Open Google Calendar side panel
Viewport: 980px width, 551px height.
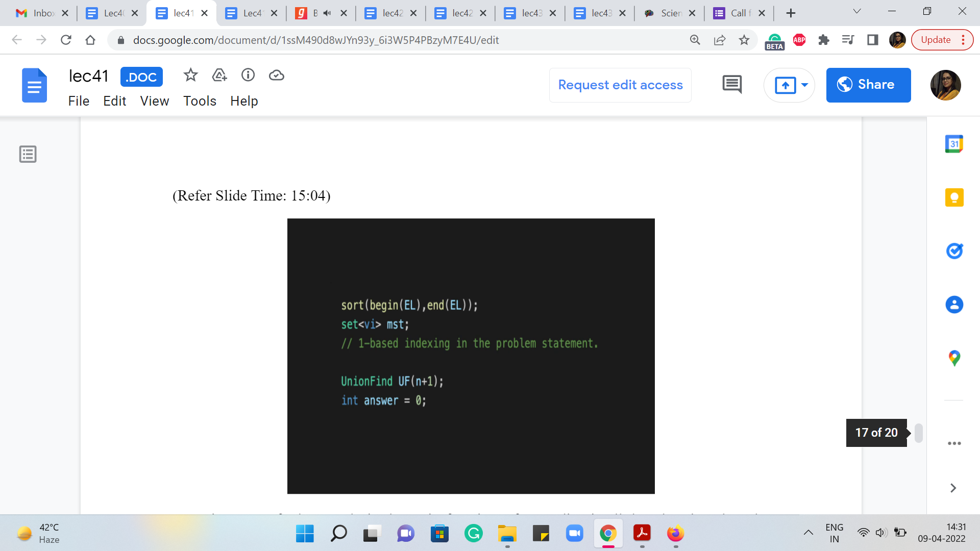954,144
